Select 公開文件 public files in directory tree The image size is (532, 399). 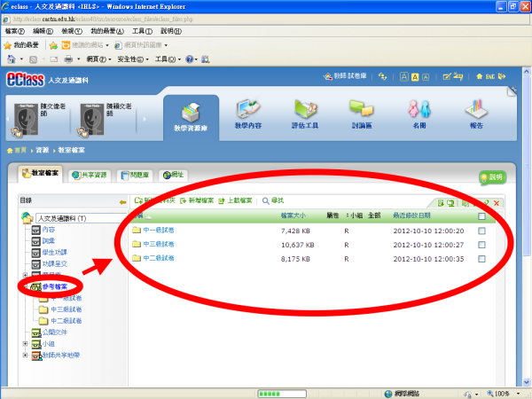(55, 332)
